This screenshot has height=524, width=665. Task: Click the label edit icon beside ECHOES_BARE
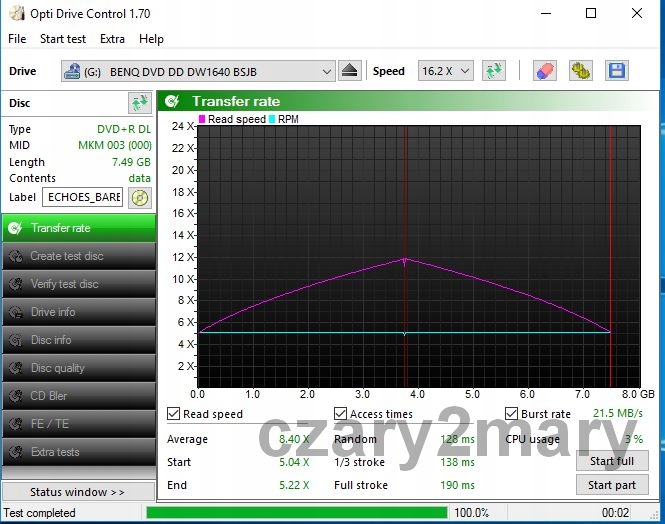point(139,197)
